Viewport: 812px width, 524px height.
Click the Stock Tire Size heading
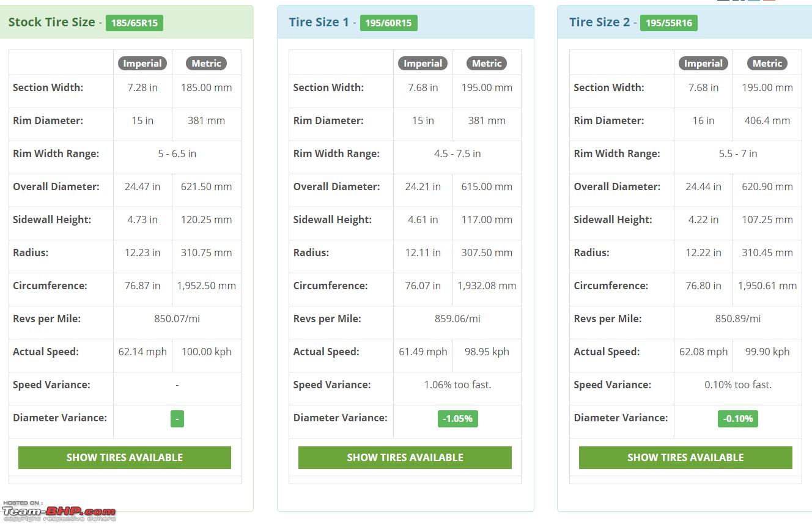52,22
